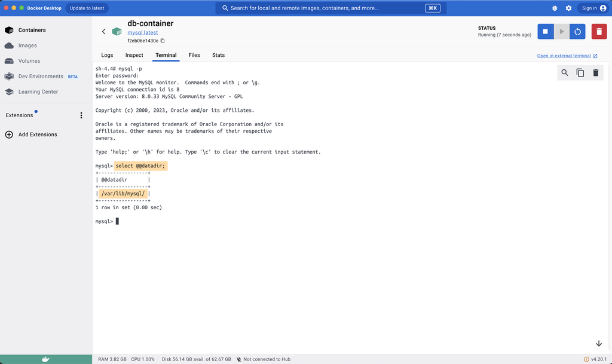Open the notifications bug icon
Image resolution: width=612 pixels, height=364 pixels.
point(555,8)
